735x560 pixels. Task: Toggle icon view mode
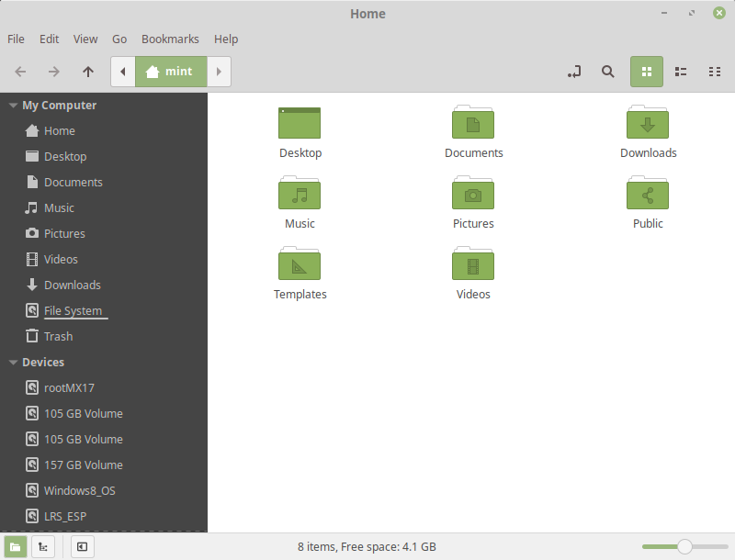point(646,72)
